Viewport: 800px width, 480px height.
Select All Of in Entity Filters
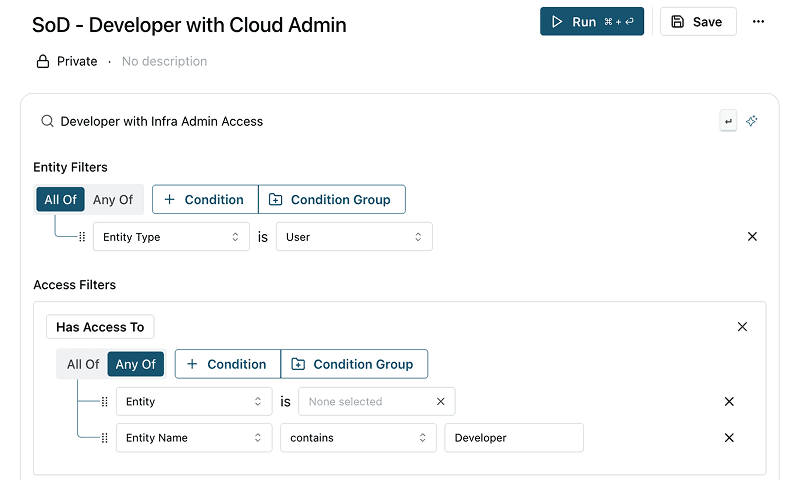60,199
